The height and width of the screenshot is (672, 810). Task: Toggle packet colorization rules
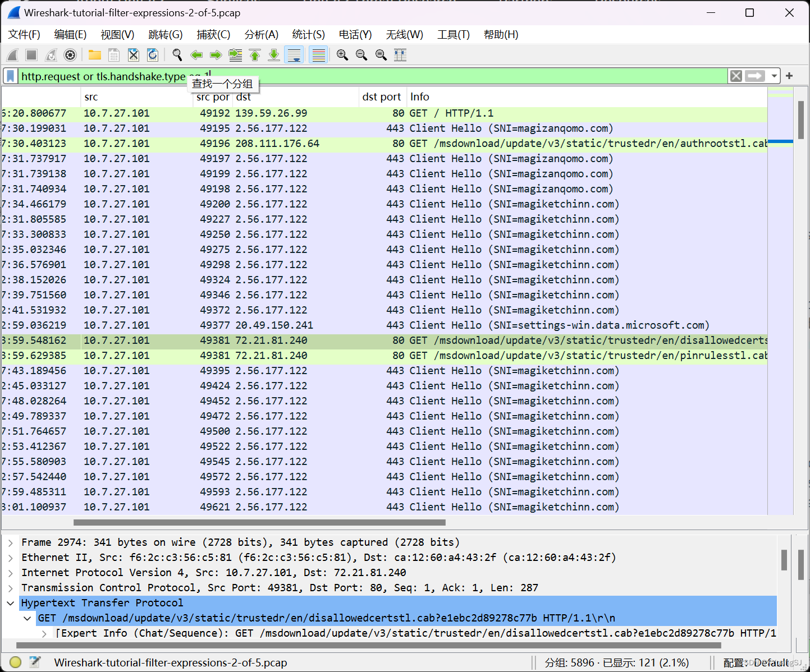pos(318,55)
